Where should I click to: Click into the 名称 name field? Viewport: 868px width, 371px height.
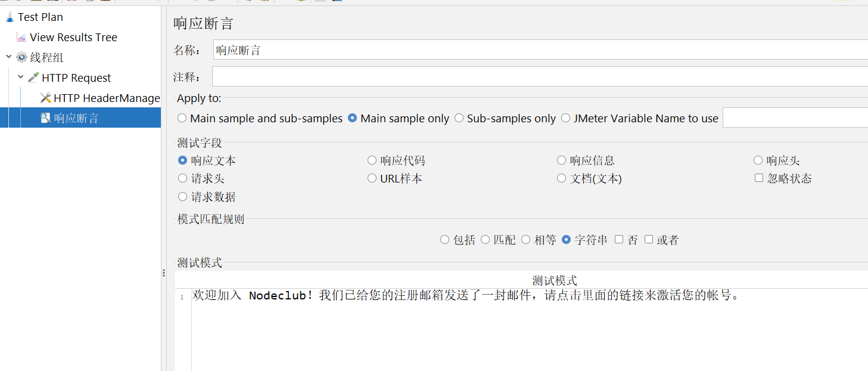click(536, 50)
